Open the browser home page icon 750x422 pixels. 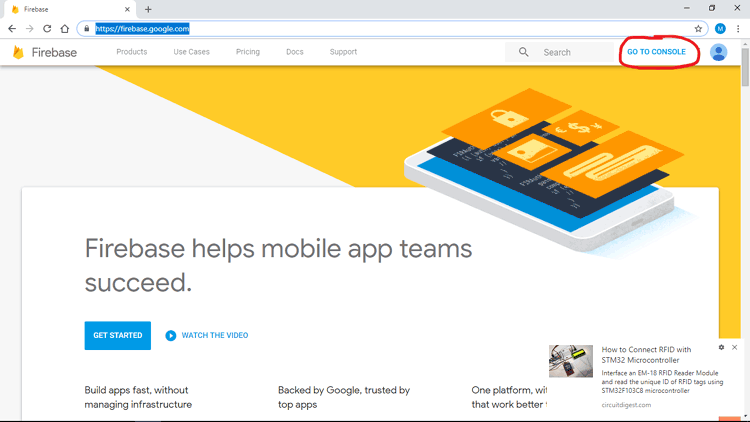point(65,29)
